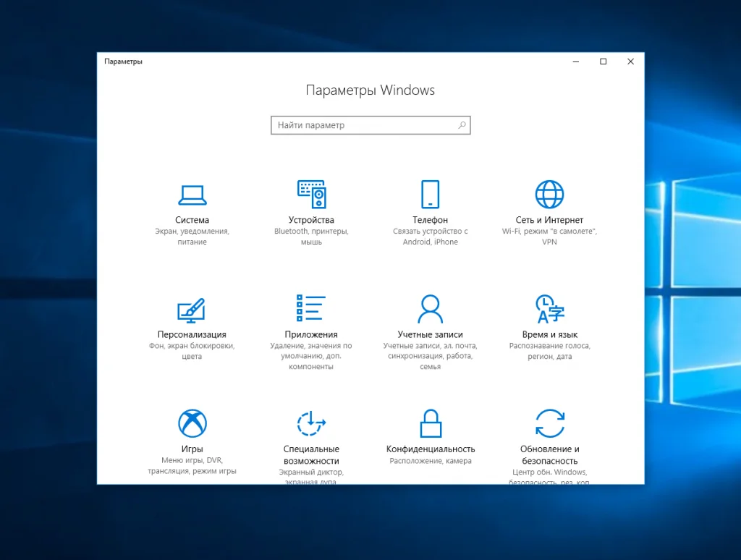Image resolution: width=741 pixels, height=560 pixels.
Task: Click the Специальные возможности label
Action: click(x=311, y=454)
